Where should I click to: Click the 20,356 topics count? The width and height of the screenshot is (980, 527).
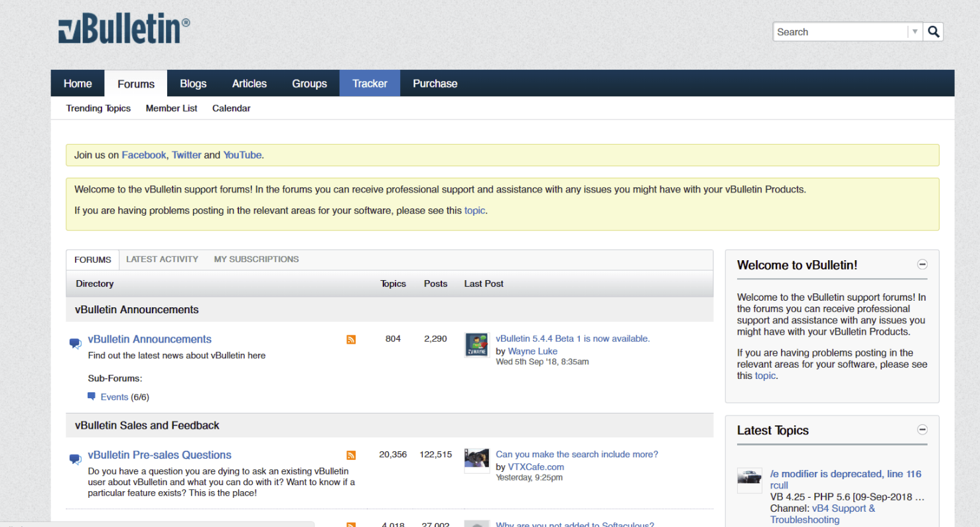pos(393,455)
